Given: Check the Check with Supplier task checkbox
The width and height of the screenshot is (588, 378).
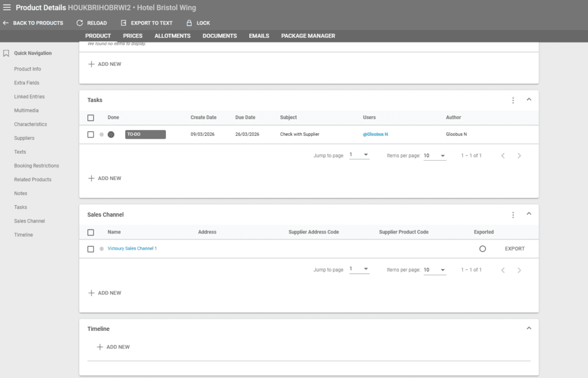Looking at the screenshot, I should 91,134.
